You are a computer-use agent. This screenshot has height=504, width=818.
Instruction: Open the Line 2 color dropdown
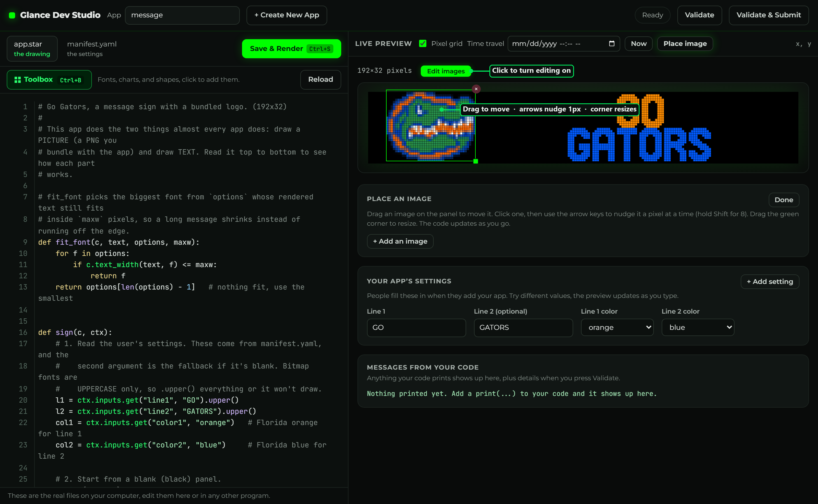698,327
